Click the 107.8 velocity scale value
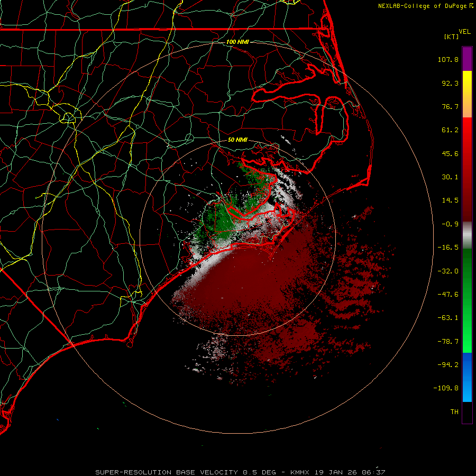This screenshot has height=476, width=476. (x=448, y=59)
